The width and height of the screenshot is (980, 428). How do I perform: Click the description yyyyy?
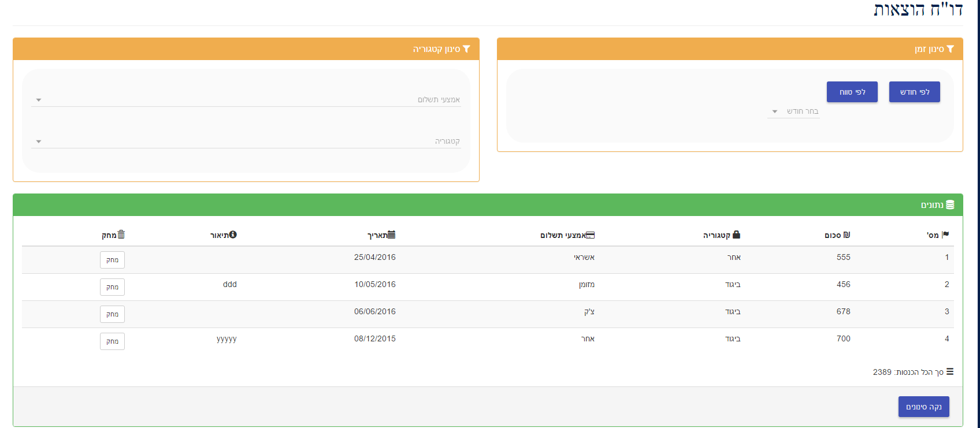tap(227, 339)
